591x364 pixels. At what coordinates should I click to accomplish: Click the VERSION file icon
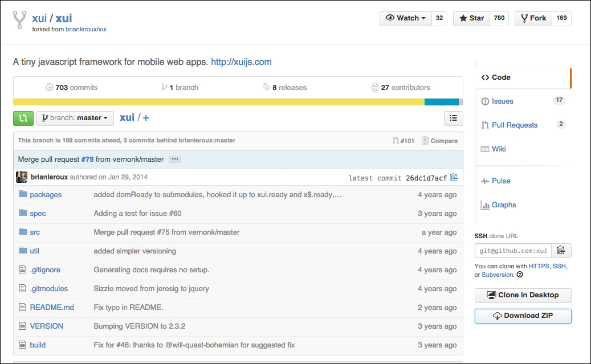pyautogui.click(x=23, y=326)
